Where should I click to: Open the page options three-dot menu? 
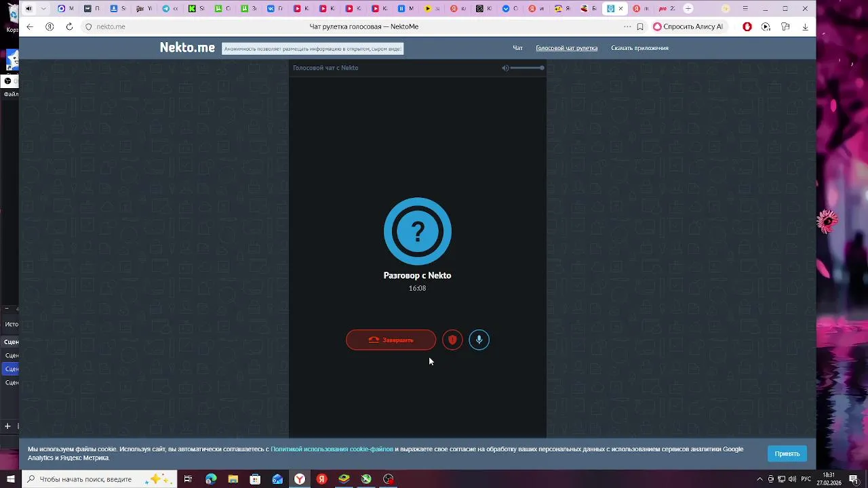click(x=627, y=26)
